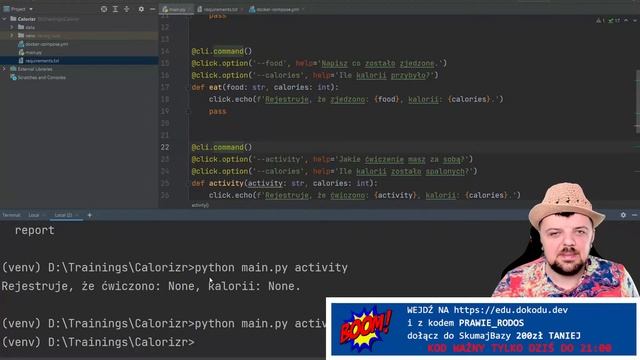Click the Terminal panel label

[x=11, y=215]
